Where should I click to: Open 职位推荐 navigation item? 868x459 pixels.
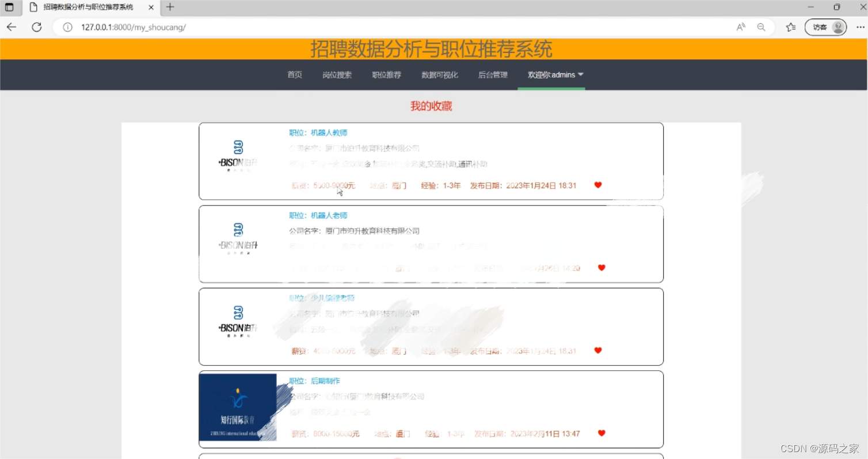[386, 75]
